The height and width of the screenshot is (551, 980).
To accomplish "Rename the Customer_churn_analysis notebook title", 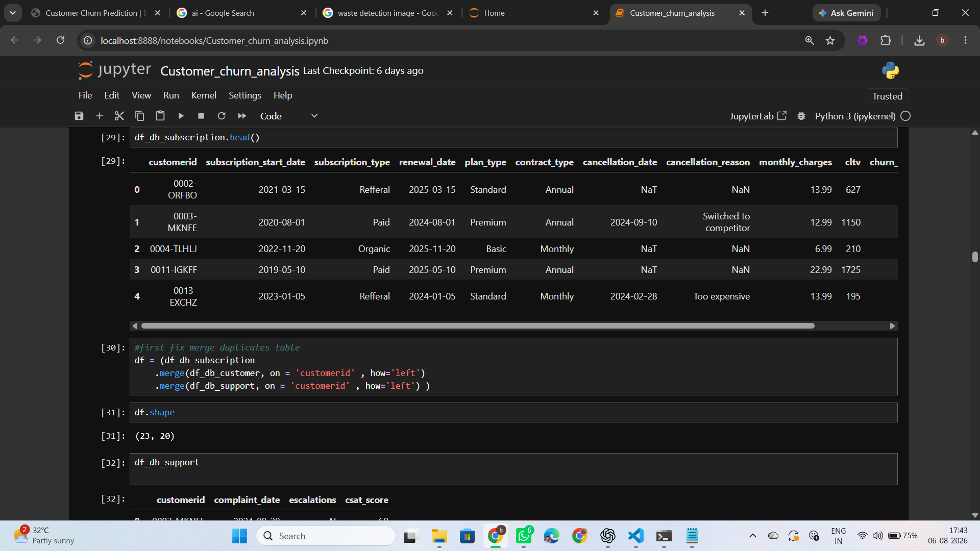I will (230, 71).
